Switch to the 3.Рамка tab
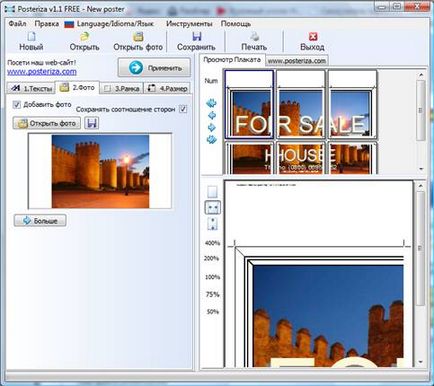This screenshot has height=386, width=434. click(122, 88)
